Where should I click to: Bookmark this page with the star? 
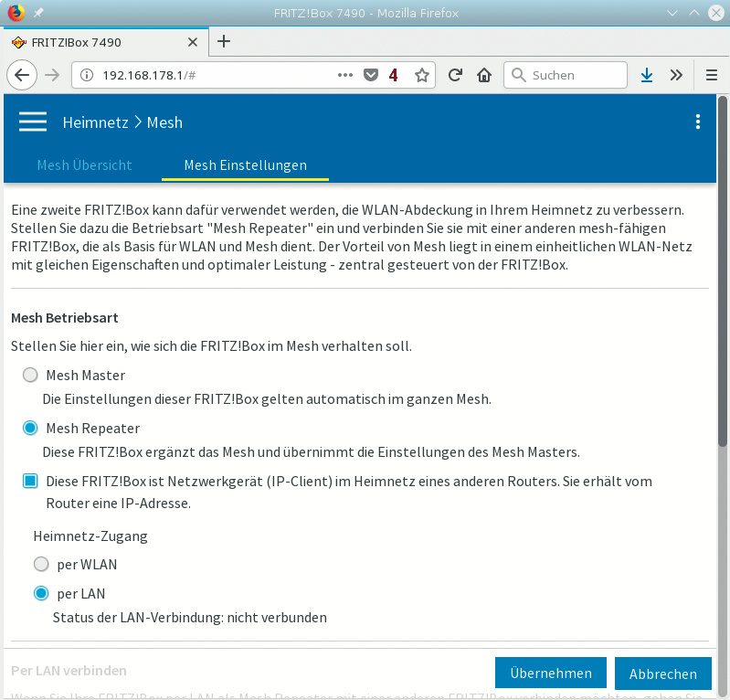[422, 75]
